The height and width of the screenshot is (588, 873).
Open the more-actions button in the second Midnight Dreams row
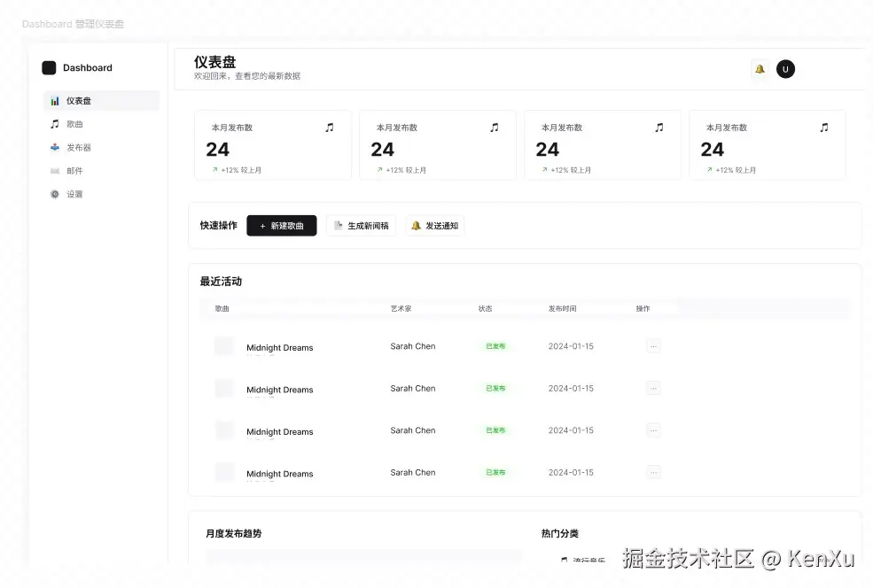coord(653,388)
